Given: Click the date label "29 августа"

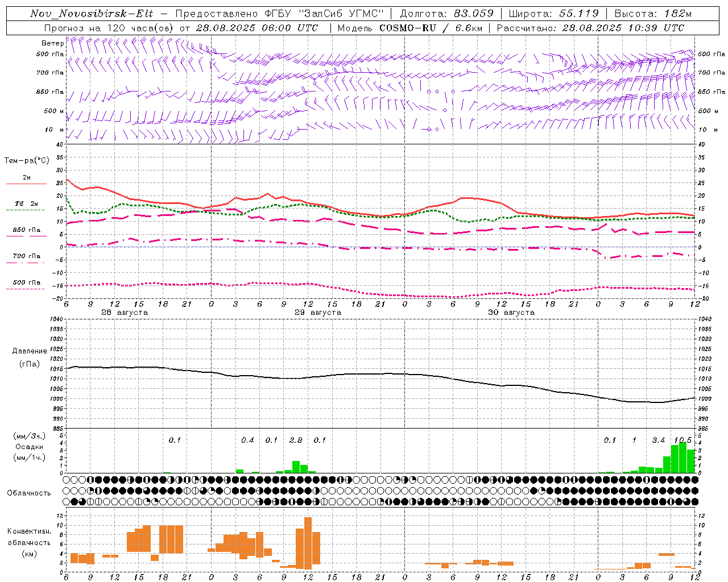Looking at the screenshot, I should [318, 313].
